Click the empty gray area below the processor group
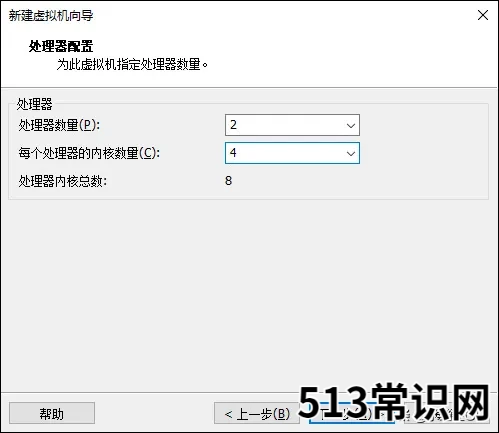The width and height of the screenshot is (499, 433). (249, 293)
